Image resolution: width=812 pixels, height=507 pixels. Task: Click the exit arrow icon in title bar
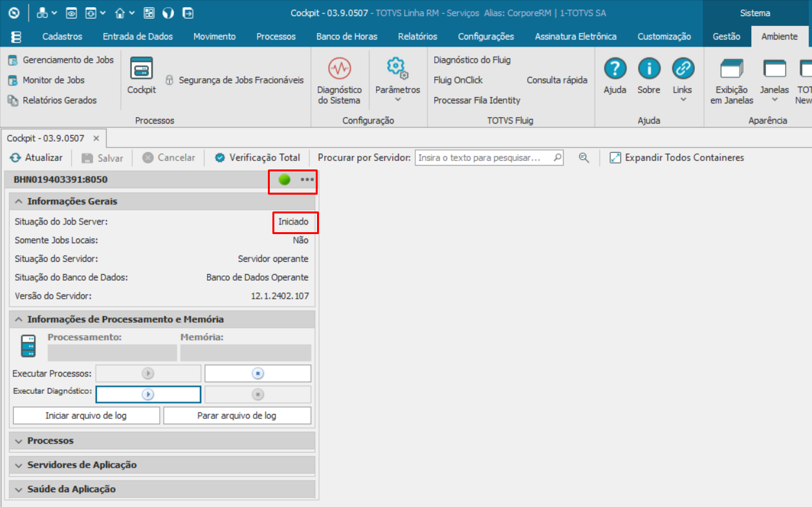(x=188, y=13)
